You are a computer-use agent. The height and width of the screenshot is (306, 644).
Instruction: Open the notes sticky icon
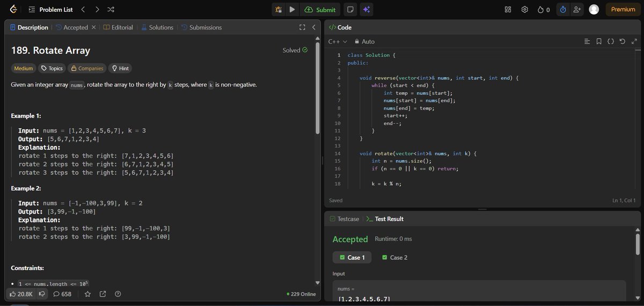[350, 10]
